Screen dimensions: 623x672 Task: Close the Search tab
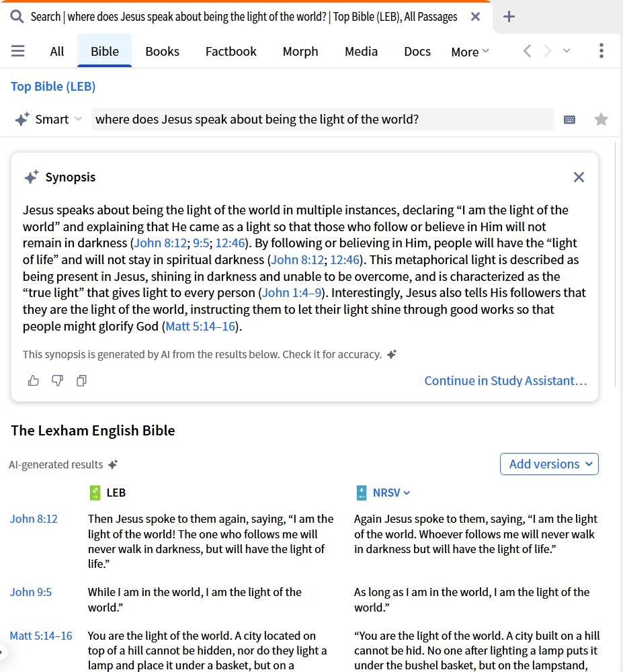pos(475,17)
